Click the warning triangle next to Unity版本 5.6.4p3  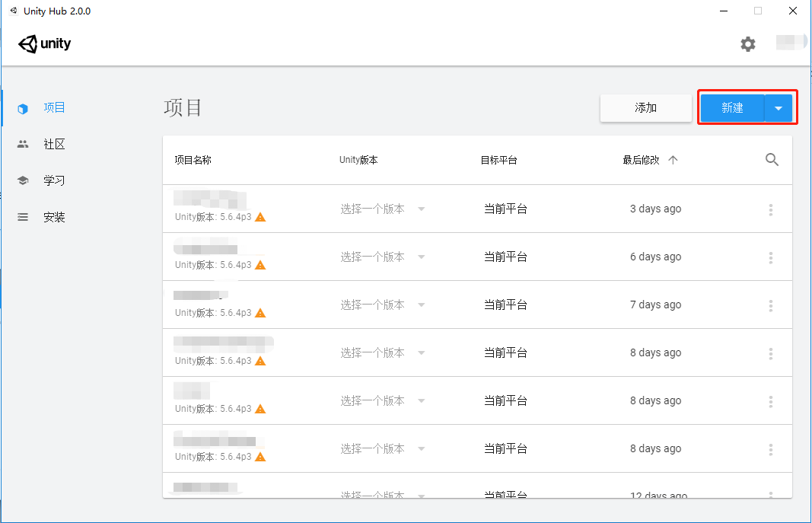[x=260, y=217]
